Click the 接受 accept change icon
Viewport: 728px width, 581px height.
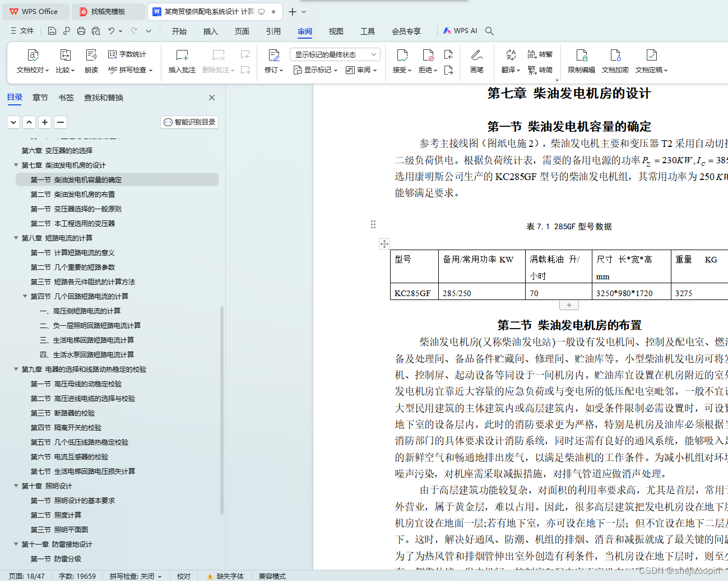click(x=402, y=55)
